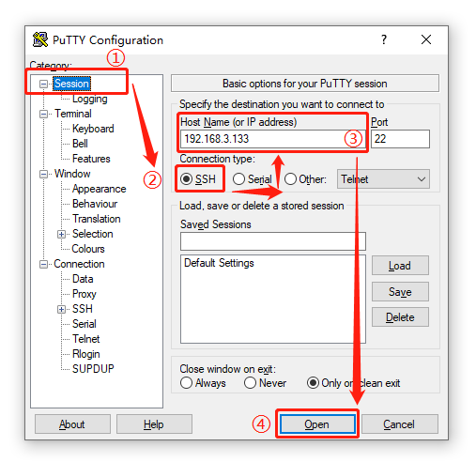Click the Port number field

400,139
